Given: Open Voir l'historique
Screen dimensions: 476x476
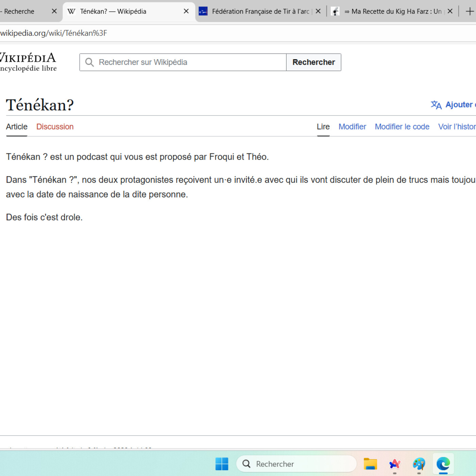Looking at the screenshot, I should (x=456, y=126).
